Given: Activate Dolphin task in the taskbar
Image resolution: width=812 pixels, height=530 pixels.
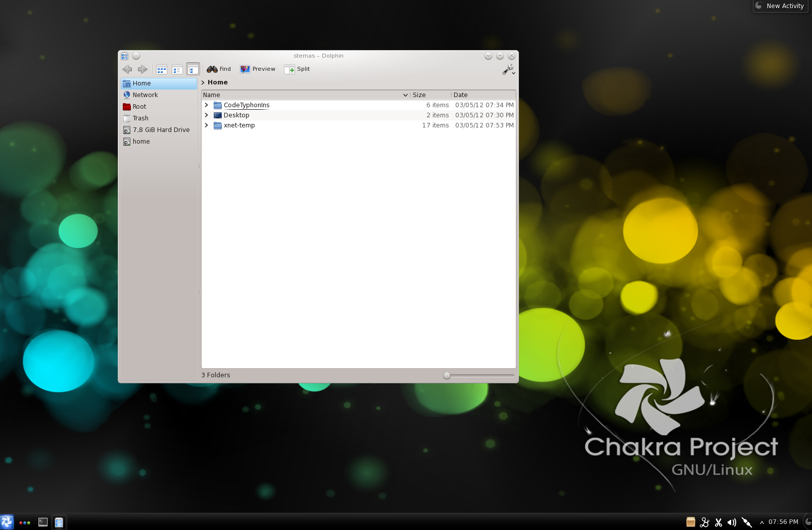Looking at the screenshot, I should (x=59, y=522).
